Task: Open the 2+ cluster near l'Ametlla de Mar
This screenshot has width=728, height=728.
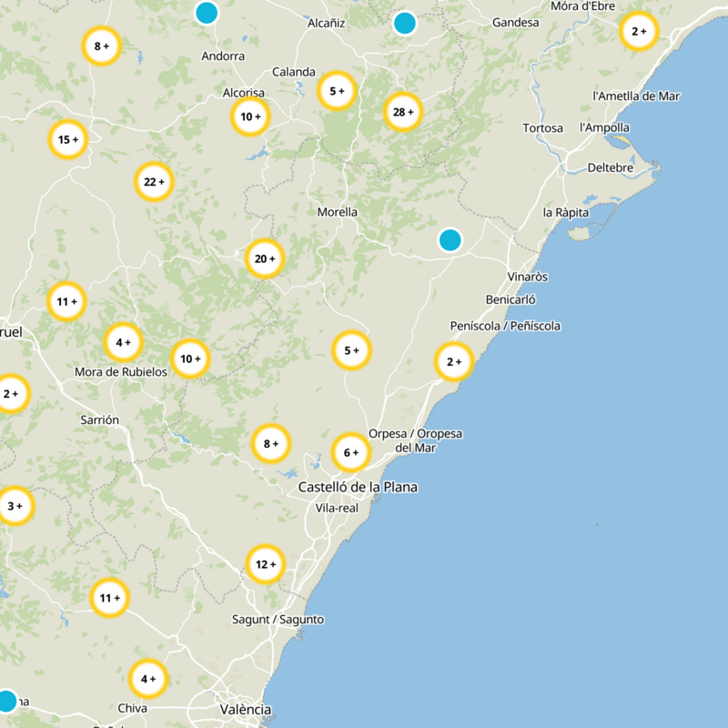Action: coord(638,32)
